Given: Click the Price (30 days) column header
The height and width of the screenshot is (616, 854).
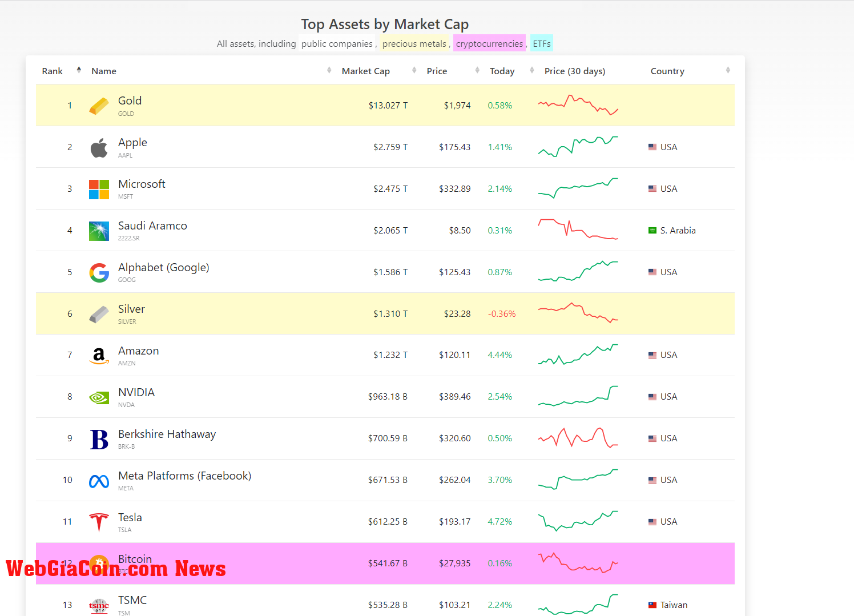Looking at the screenshot, I should click(x=575, y=71).
